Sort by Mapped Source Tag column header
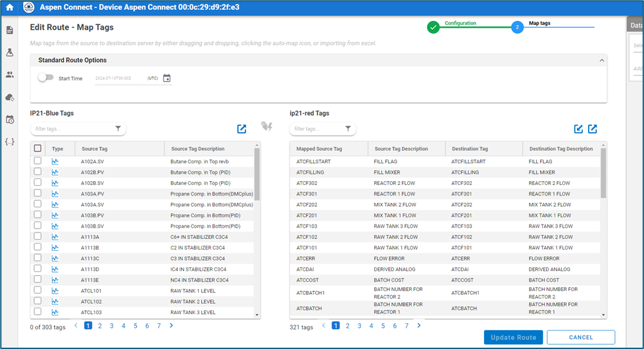644x349 pixels. click(319, 149)
